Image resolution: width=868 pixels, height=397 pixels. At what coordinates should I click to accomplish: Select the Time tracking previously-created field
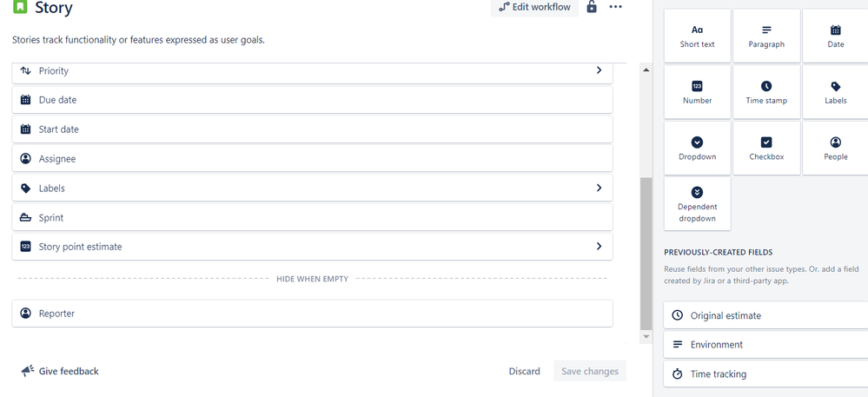[766, 374]
